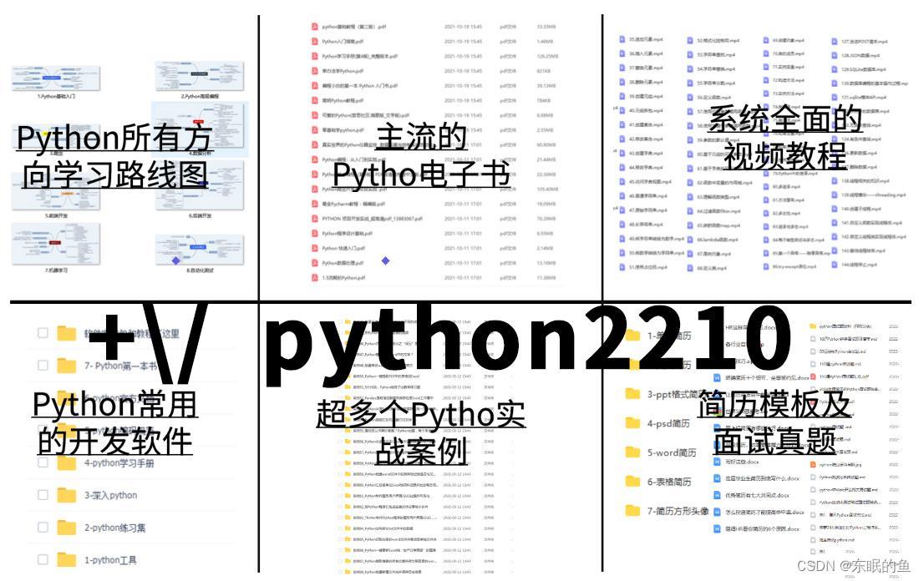
Task: Click PDF icon of 1.5流畅的Python.pdf
Action: tap(315, 277)
